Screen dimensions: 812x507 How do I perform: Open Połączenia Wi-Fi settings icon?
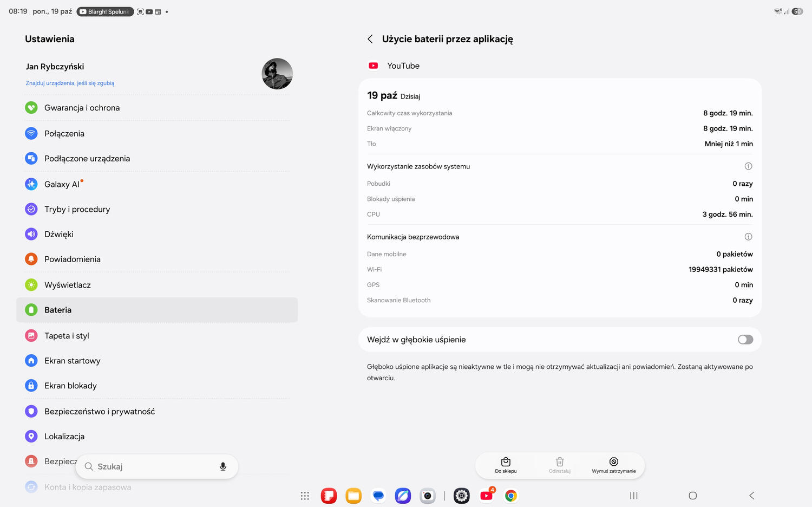pyautogui.click(x=31, y=133)
